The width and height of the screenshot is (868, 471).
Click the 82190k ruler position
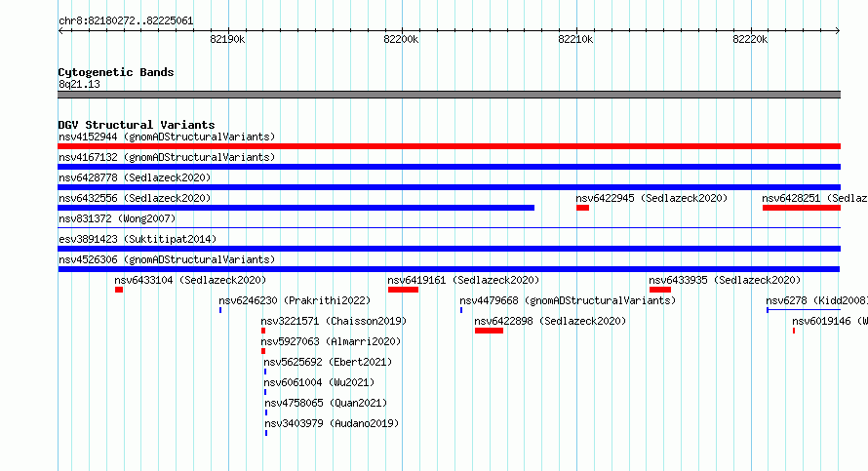click(x=227, y=39)
